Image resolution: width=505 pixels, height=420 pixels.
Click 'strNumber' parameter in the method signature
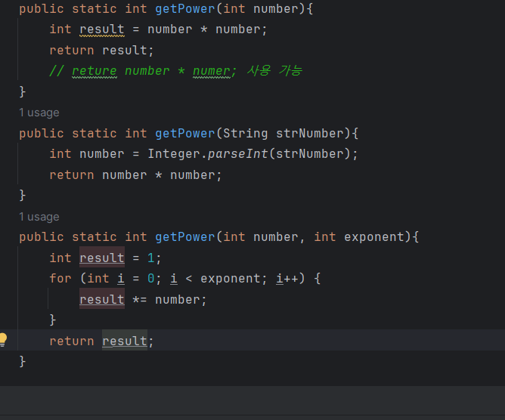pos(310,133)
